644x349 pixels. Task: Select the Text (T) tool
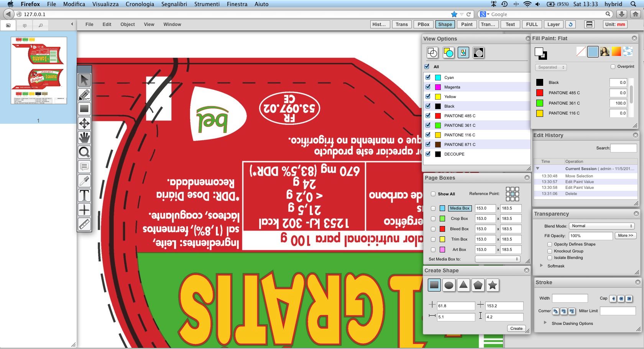(x=84, y=195)
